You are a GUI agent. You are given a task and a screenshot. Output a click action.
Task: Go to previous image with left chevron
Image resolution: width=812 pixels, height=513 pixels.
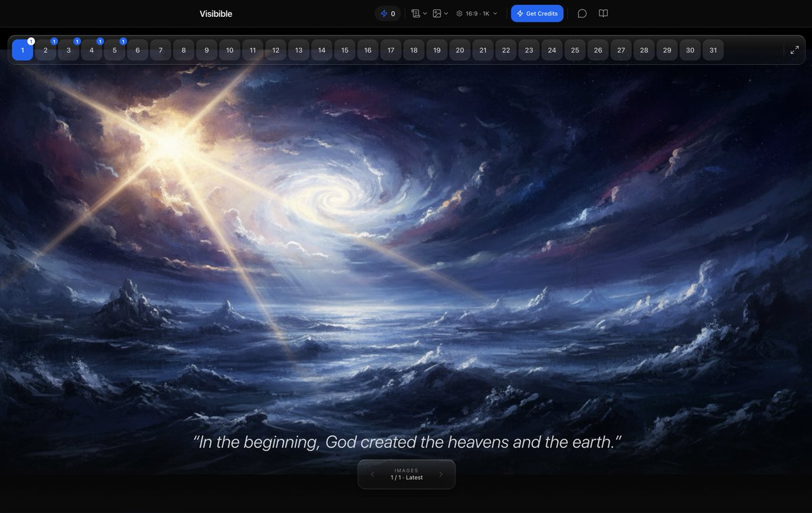pyautogui.click(x=372, y=474)
